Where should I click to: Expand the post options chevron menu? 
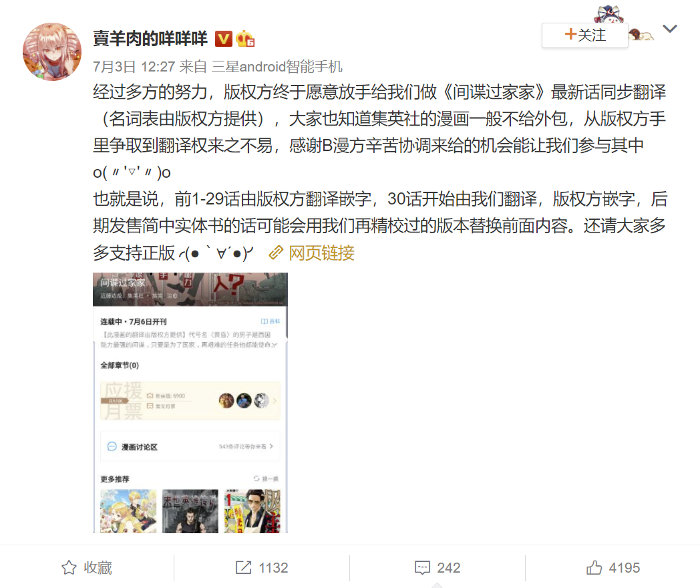[x=670, y=29]
